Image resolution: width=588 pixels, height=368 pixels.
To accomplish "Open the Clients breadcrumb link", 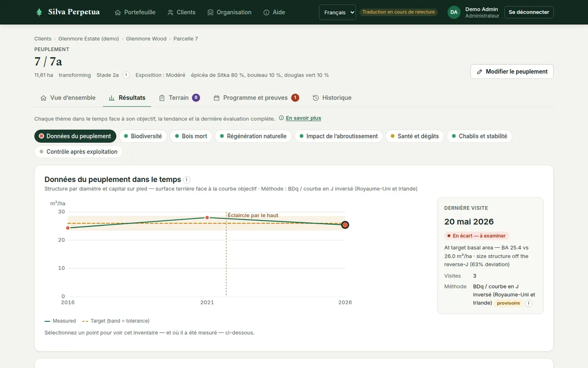I will click(43, 39).
